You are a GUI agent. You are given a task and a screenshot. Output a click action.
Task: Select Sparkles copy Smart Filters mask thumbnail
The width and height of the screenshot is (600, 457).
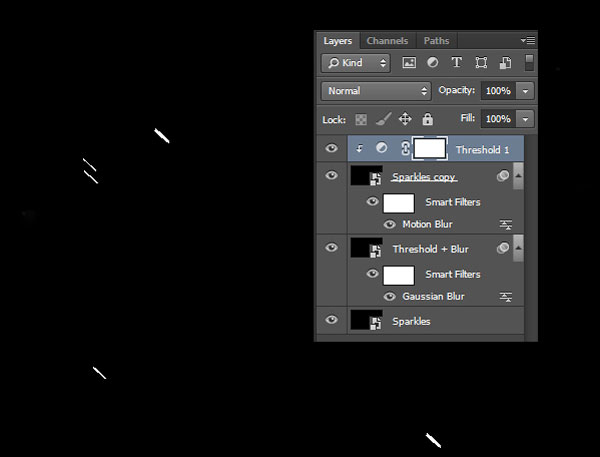click(x=399, y=203)
